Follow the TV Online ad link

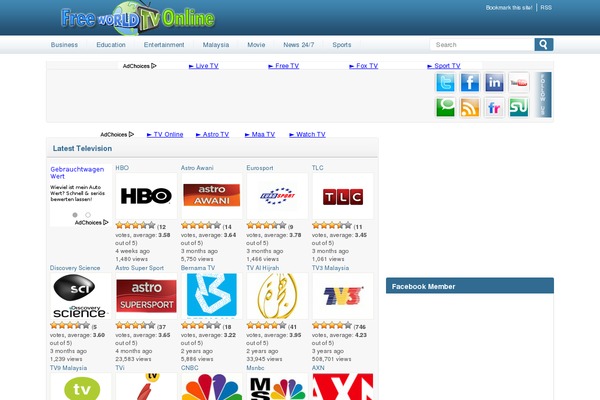pos(165,134)
